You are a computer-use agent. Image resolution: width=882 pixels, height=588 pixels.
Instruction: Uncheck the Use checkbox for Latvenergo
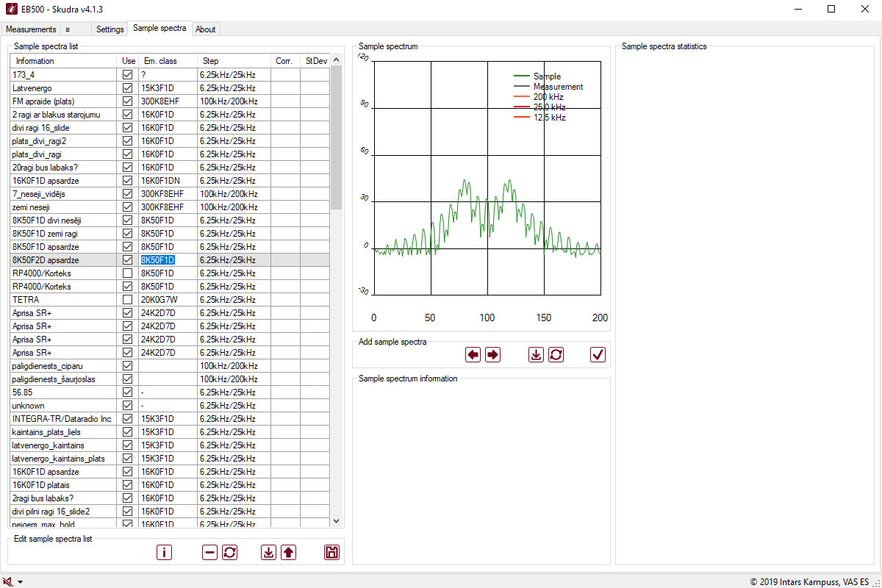128,88
